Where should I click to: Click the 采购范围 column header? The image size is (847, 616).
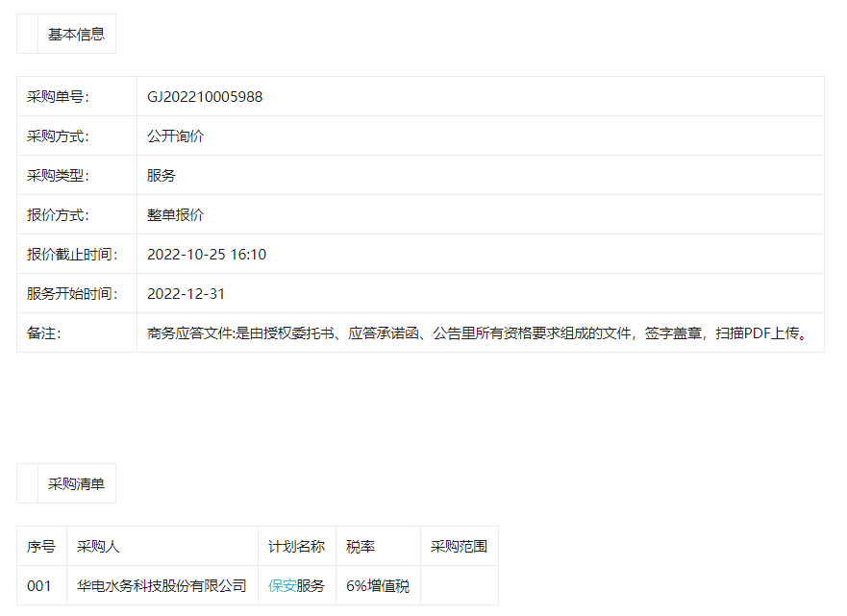coord(459,546)
